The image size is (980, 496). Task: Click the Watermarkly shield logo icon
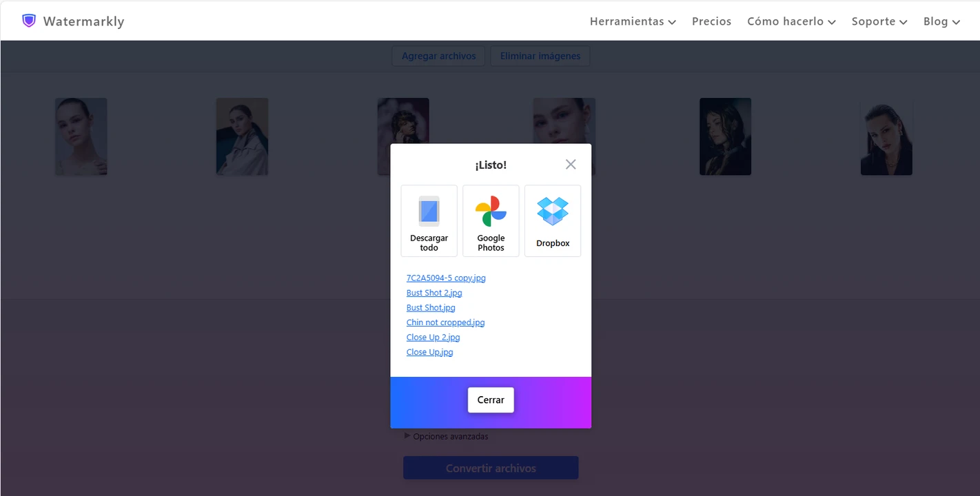(28, 21)
